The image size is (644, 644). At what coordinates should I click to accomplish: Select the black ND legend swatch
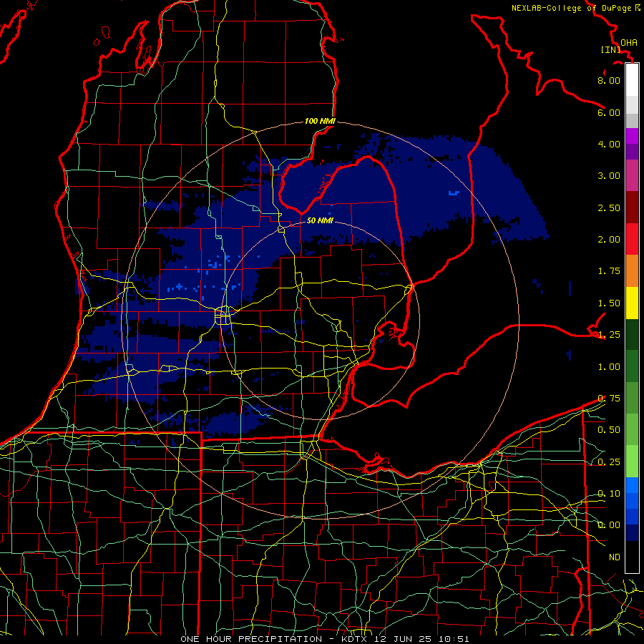tap(632, 557)
